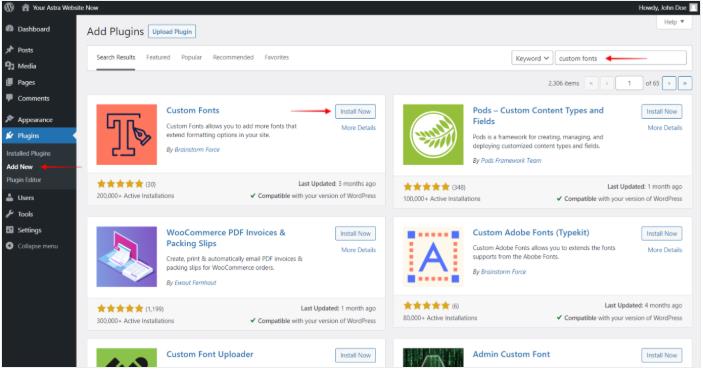Click Pods Framework Team author link
The image size is (703, 370).
(x=511, y=161)
